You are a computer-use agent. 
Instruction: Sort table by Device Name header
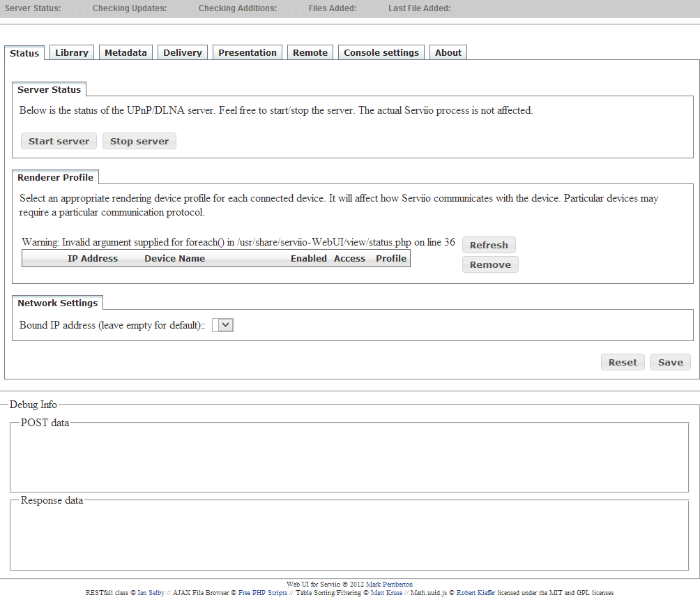(x=174, y=258)
